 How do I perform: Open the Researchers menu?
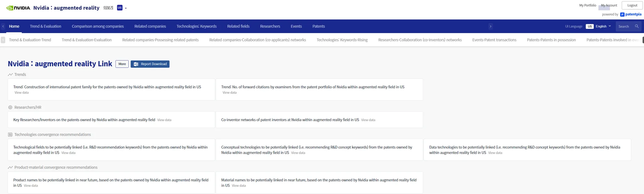[x=270, y=26]
